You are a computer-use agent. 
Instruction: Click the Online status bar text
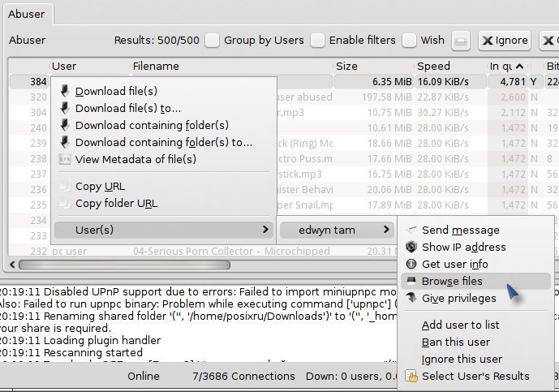click(x=144, y=377)
